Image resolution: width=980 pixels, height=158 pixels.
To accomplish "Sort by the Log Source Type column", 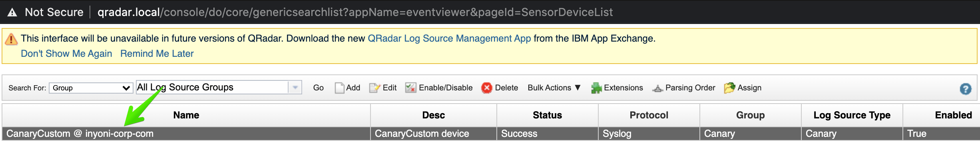I will tap(852, 115).
